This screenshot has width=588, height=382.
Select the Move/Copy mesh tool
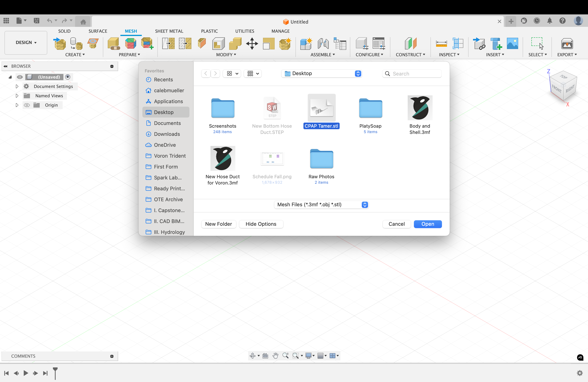coord(252,44)
